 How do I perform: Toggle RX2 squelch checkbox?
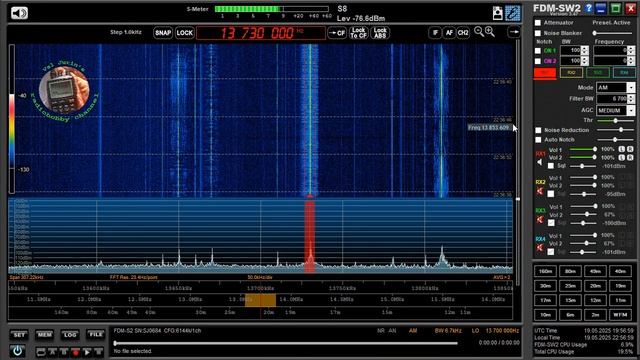tap(551, 194)
